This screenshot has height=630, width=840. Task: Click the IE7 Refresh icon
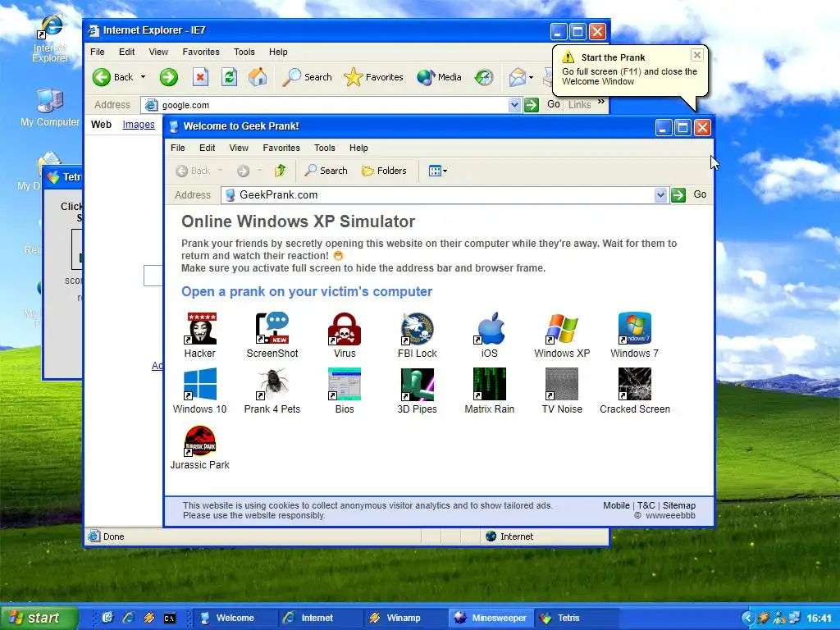230,77
